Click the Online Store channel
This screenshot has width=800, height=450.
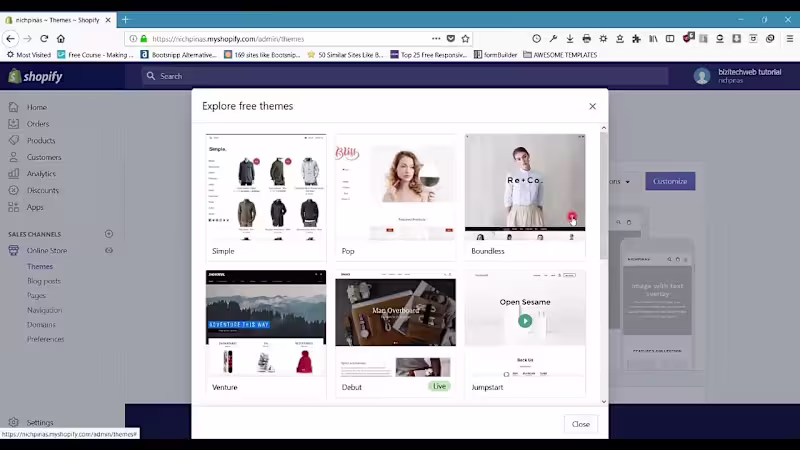(x=46, y=251)
